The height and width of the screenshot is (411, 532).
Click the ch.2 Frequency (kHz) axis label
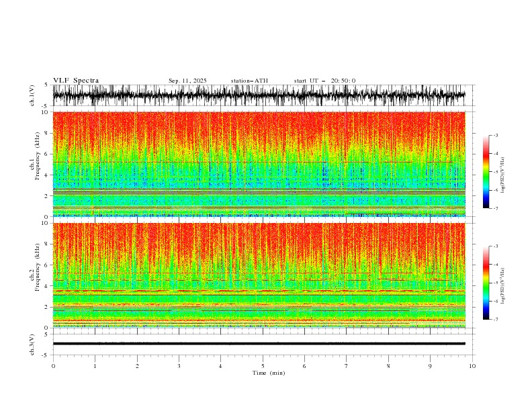click(x=35, y=267)
